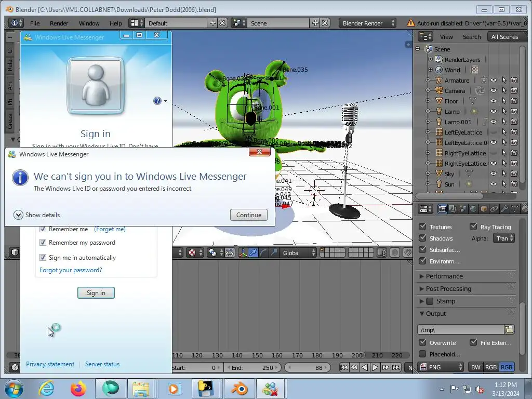Click the volume muted tray icon

click(x=480, y=390)
